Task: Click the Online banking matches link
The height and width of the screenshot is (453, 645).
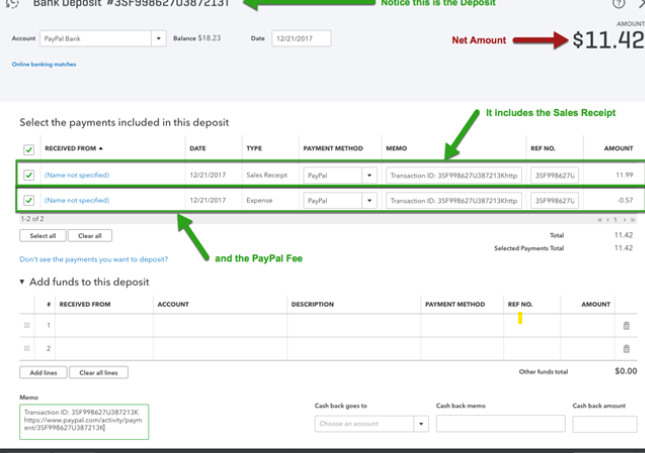Action: [x=44, y=64]
